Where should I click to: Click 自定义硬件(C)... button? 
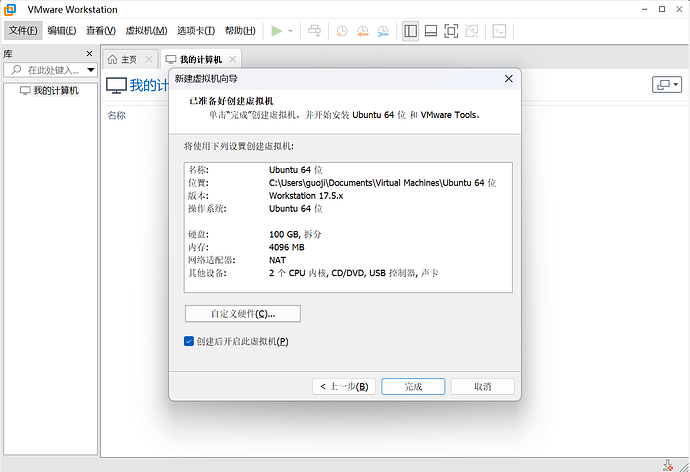243,314
